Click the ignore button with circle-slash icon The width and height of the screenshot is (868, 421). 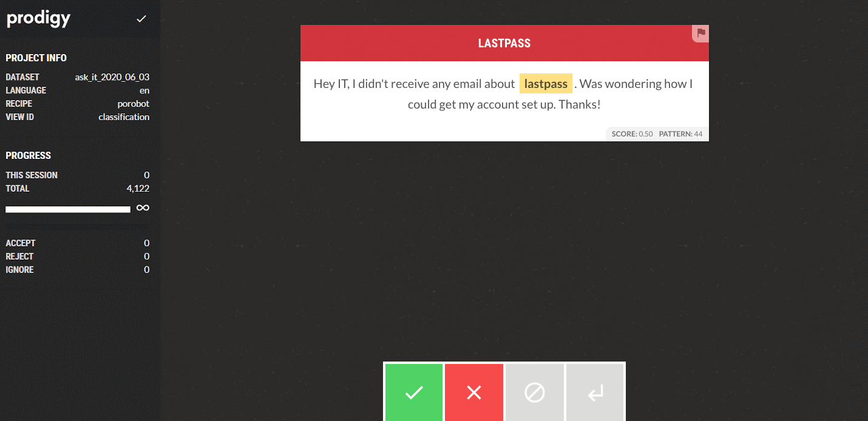(534, 392)
